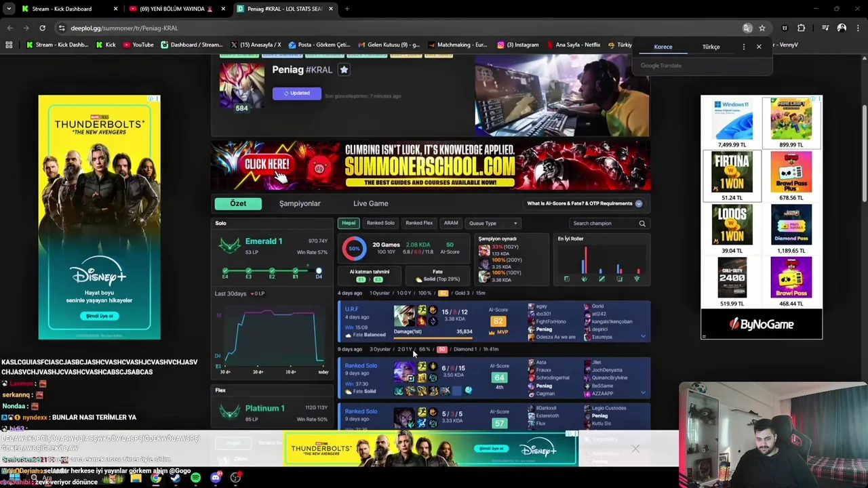Click the 50% win rate donut chart

point(354,248)
